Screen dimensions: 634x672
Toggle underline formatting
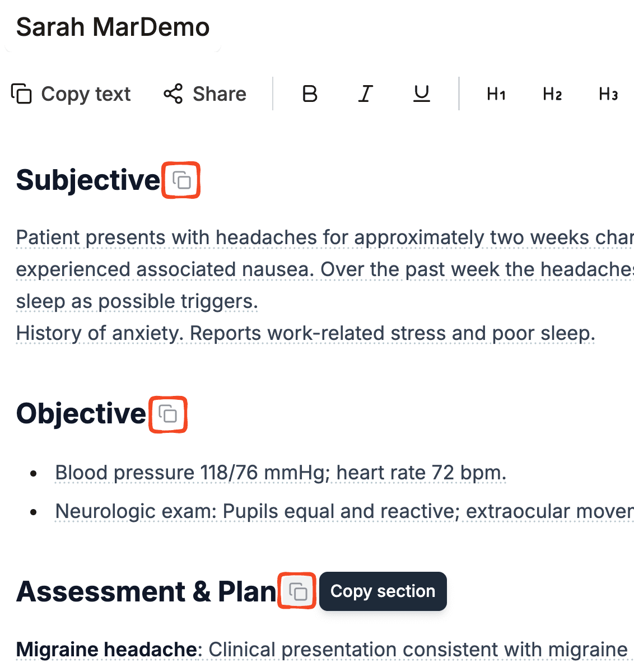(x=421, y=94)
